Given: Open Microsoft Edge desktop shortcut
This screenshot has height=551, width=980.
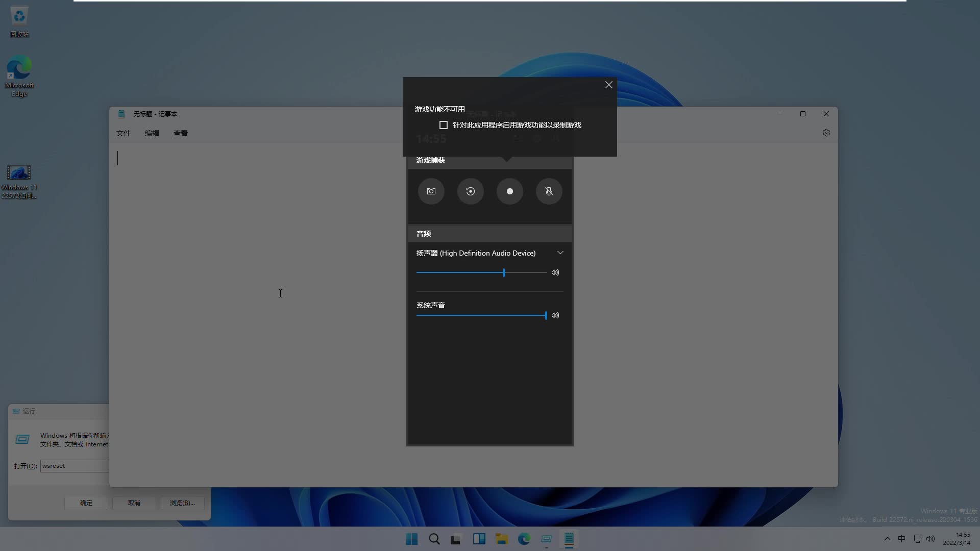Looking at the screenshot, I should point(19,77).
